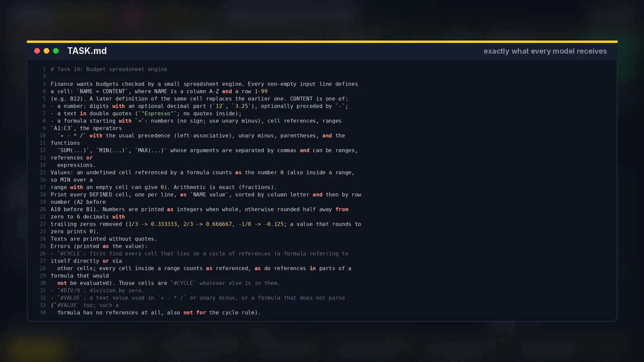This screenshot has height=362, width=644.
Task: Click heading '# Task 10: Budget spreadsheet engine'
Action: (x=109, y=69)
